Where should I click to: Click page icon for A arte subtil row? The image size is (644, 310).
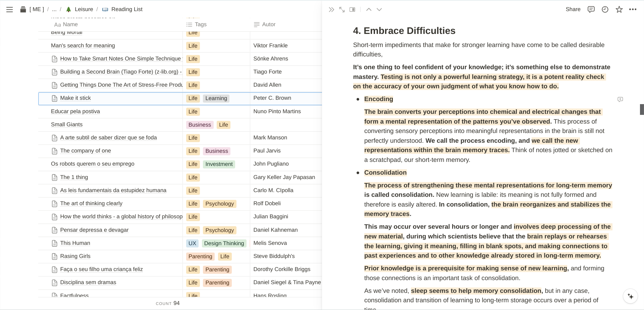[x=54, y=138]
